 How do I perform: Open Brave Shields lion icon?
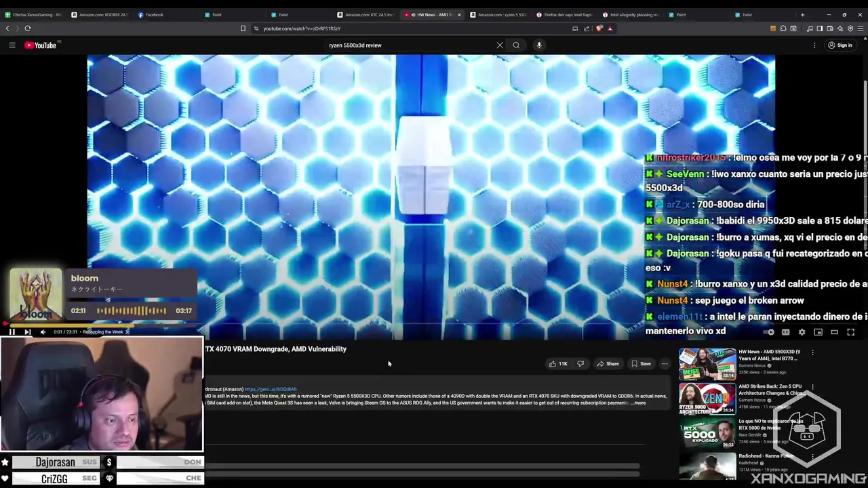(599, 28)
